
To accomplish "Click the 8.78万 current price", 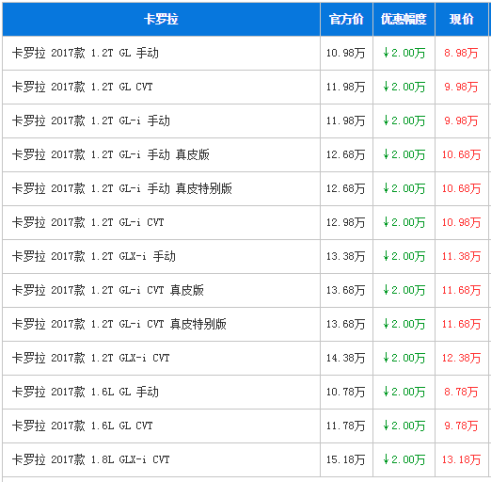I will 461,392.
